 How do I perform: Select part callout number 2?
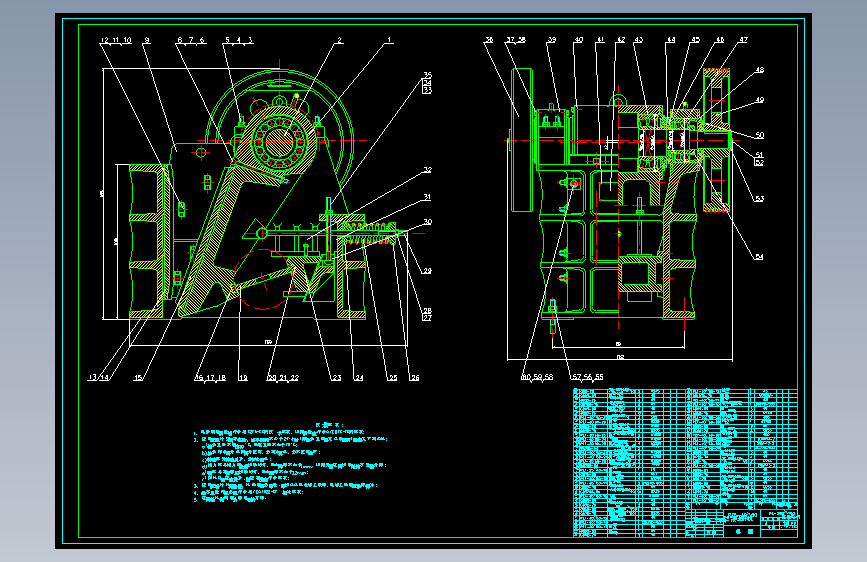tap(340, 40)
